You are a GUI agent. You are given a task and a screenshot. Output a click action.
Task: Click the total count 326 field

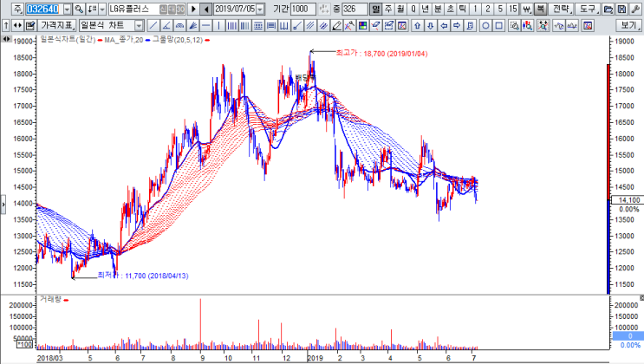355,9
